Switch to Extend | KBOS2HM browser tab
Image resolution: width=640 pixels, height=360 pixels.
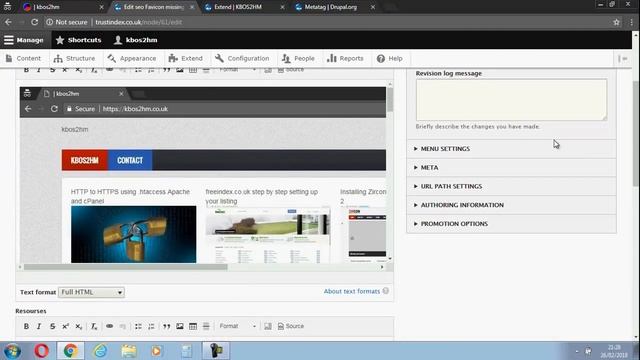pyautogui.click(x=244, y=7)
